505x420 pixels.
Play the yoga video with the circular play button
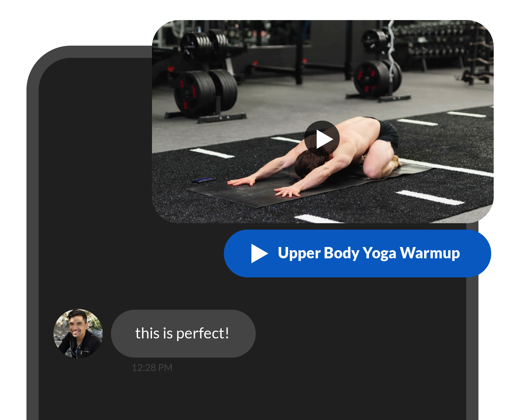(322, 139)
